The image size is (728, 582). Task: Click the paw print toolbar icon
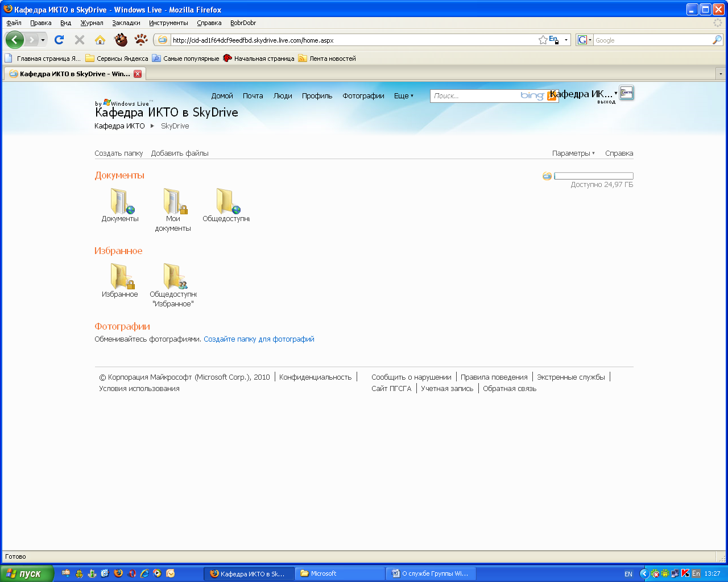click(141, 39)
